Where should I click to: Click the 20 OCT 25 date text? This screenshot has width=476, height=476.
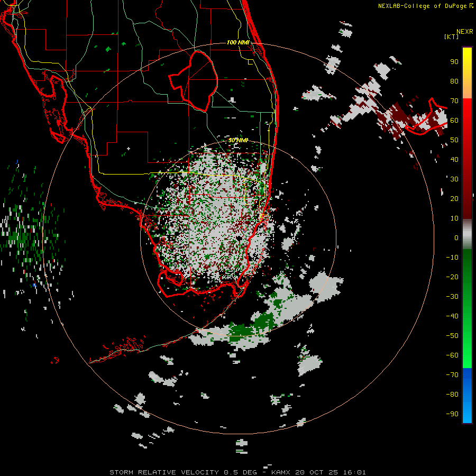(x=316, y=472)
